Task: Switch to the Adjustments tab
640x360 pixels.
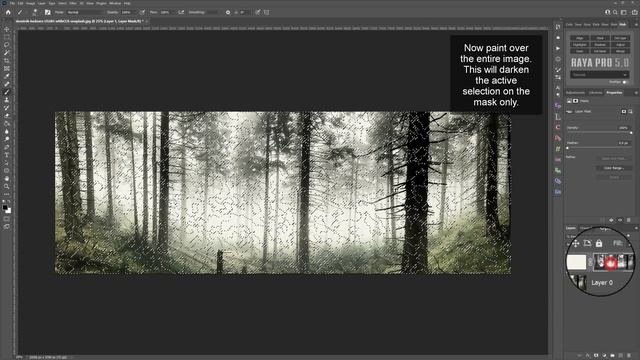Action: (575, 93)
